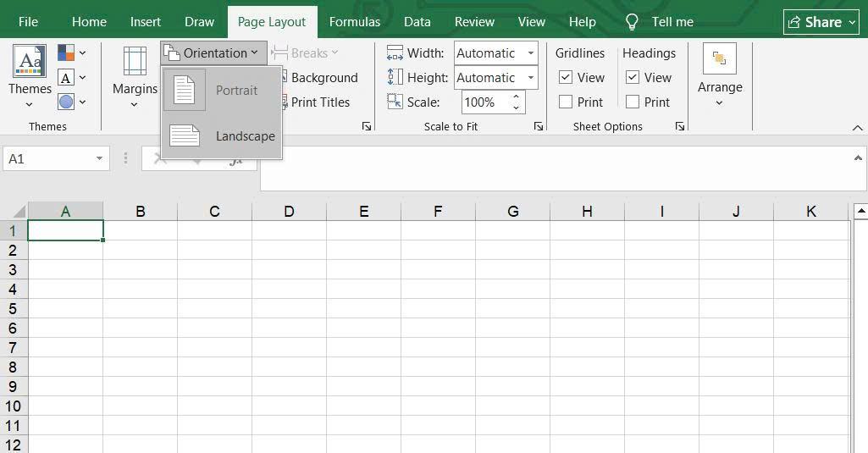This screenshot has width=868, height=453.
Task: Expand the theme Colors dropdown arrow
Action: click(x=82, y=53)
